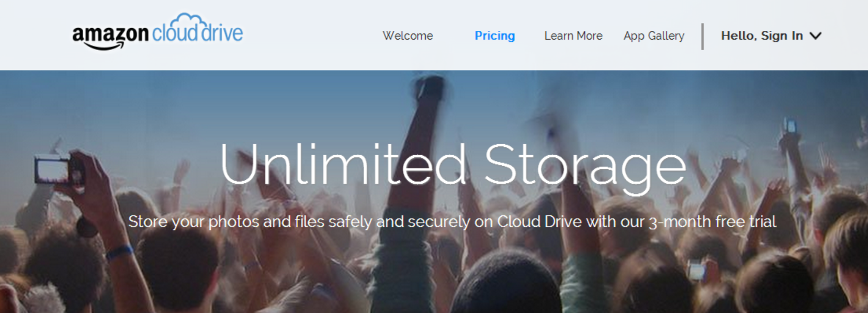Click the word "Storage" in the banner

click(x=584, y=165)
